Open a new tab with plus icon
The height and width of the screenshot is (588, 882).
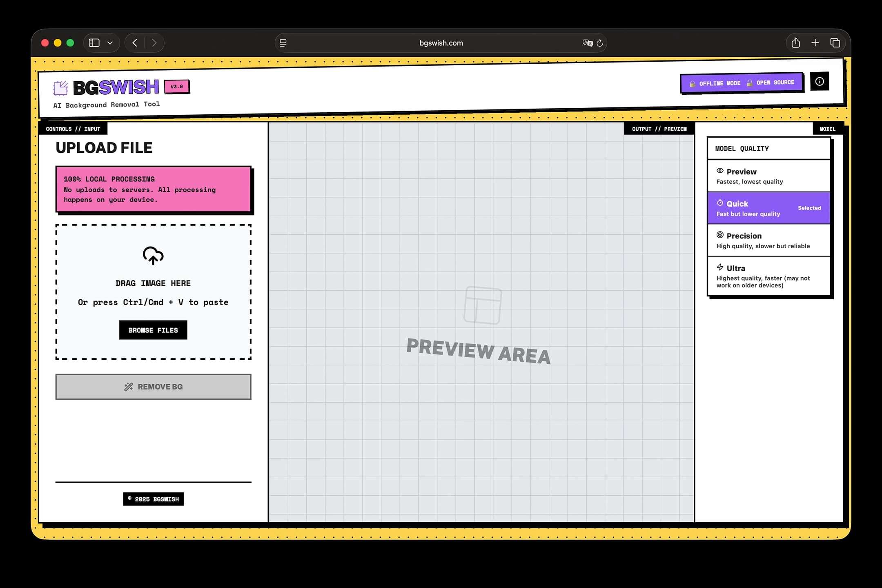[x=815, y=43]
